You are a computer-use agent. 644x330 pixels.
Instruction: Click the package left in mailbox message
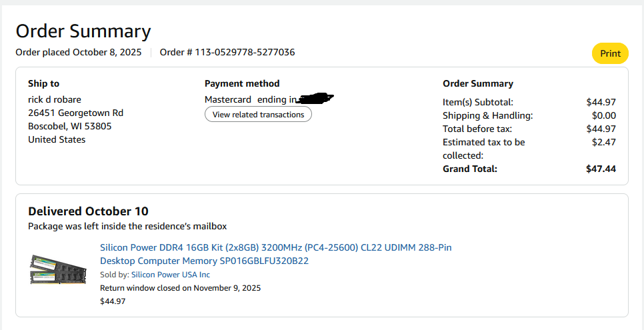127,226
